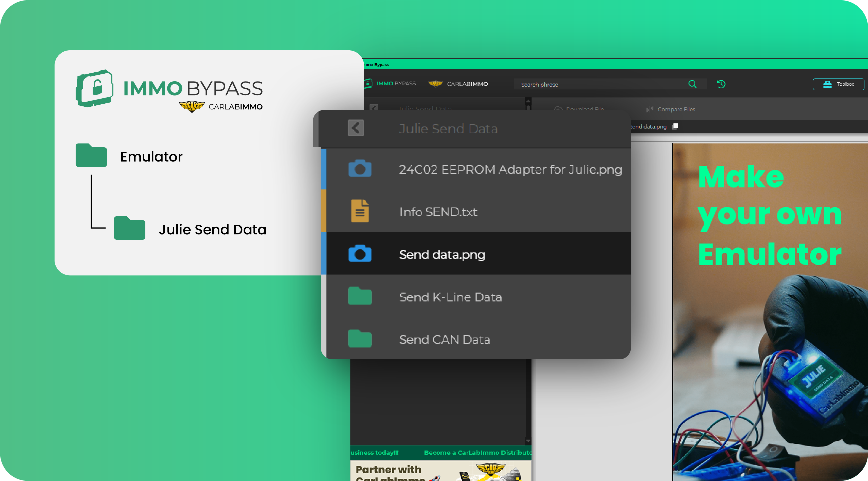This screenshot has height=481, width=868.
Task: Click the Emulator label in the card
Action: (x=151, y=156)
